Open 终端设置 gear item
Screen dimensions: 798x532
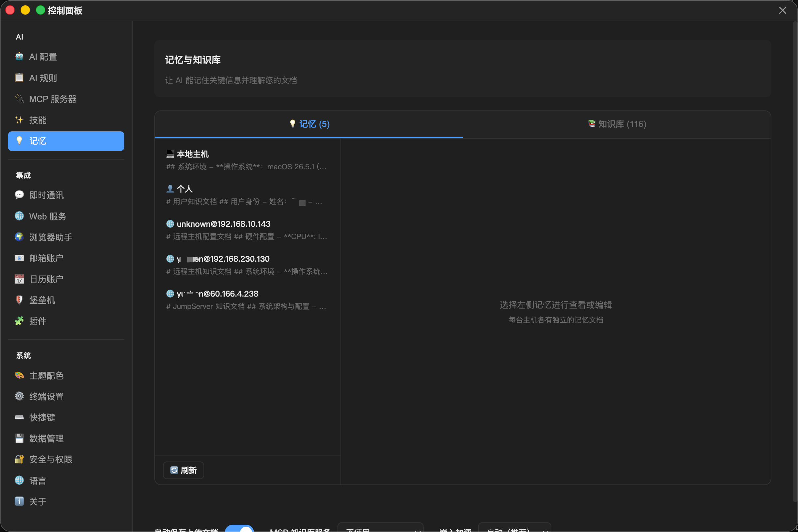pyautogui.click(x=66, y=396)
